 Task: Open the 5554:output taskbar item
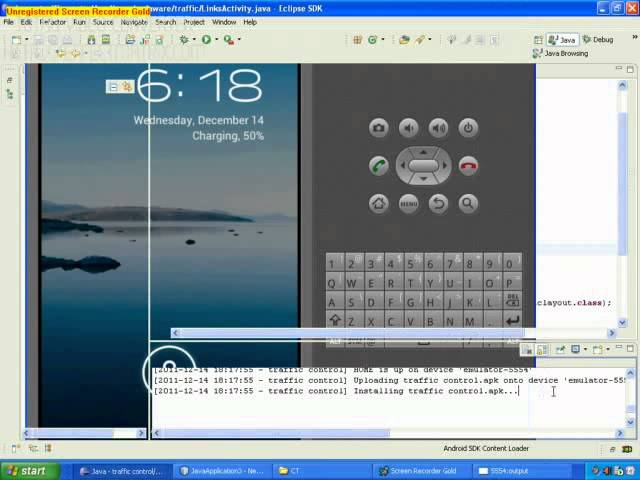(520, 471)
